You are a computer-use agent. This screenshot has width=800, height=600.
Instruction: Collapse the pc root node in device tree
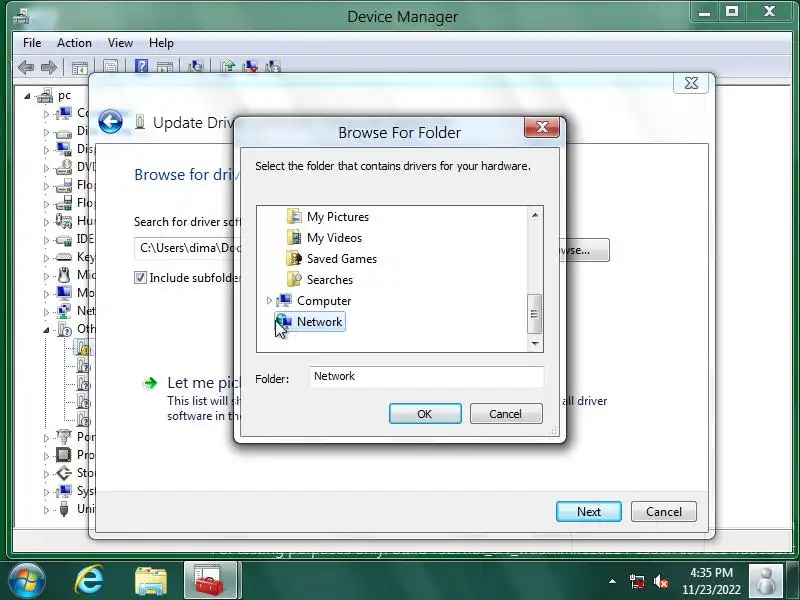click(x=27, y=96)
